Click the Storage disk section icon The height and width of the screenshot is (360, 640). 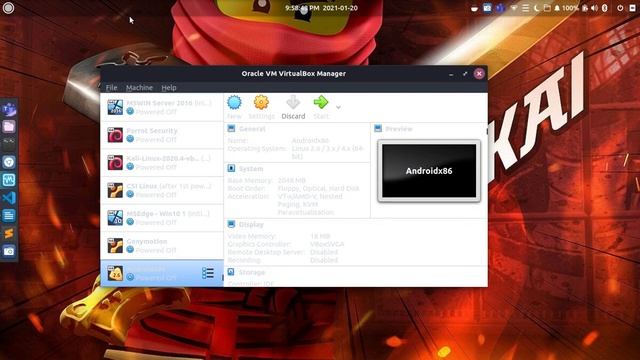coord(231,272)
